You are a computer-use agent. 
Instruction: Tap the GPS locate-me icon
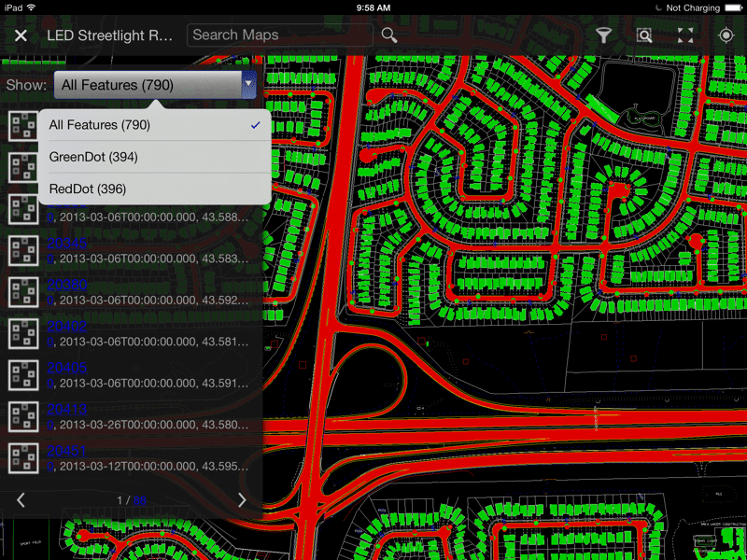[x=726, y=35]
